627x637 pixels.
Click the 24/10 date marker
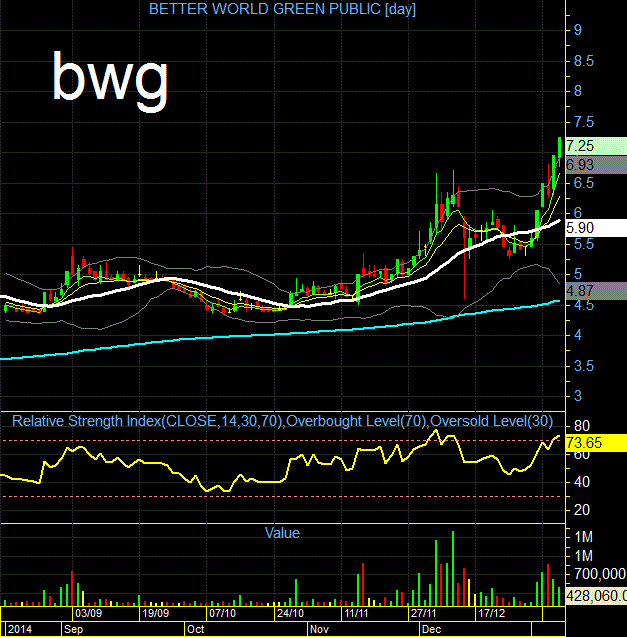290,613
